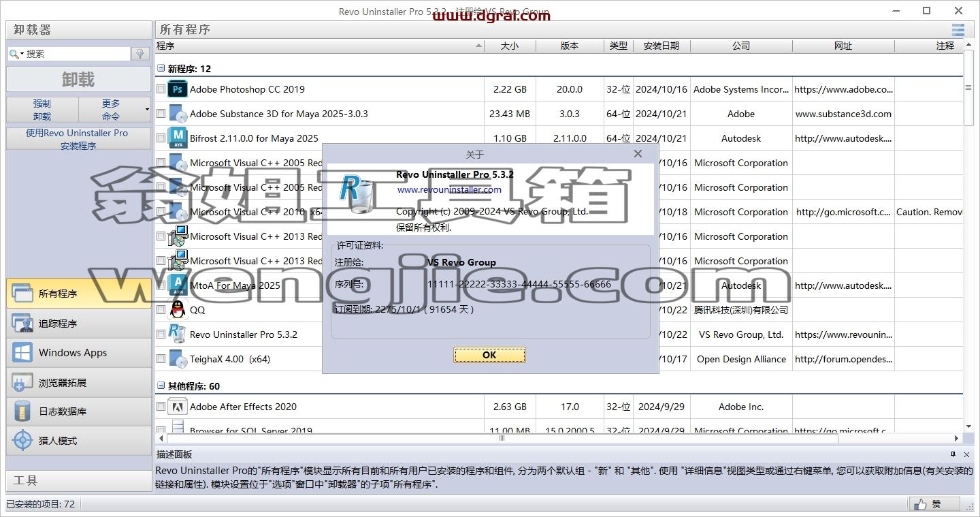Check the Microsoft Visual C++ 2010 x64 checkbox
This screenshot has height=517, width=980.
[x=161, y=212]
